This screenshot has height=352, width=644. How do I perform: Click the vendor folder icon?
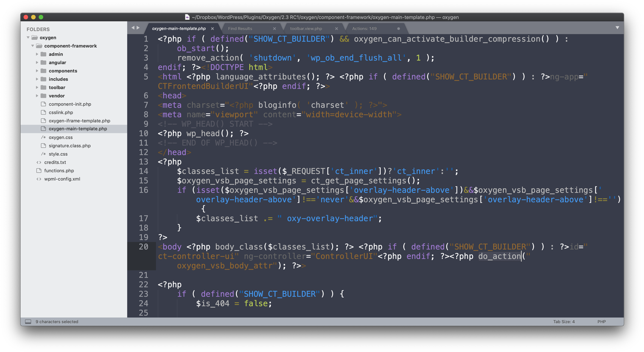click(x=44, y=96)
